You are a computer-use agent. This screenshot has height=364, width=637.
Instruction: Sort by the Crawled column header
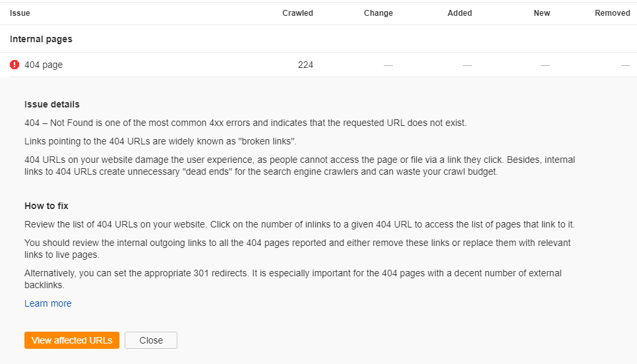coord(297,13)
